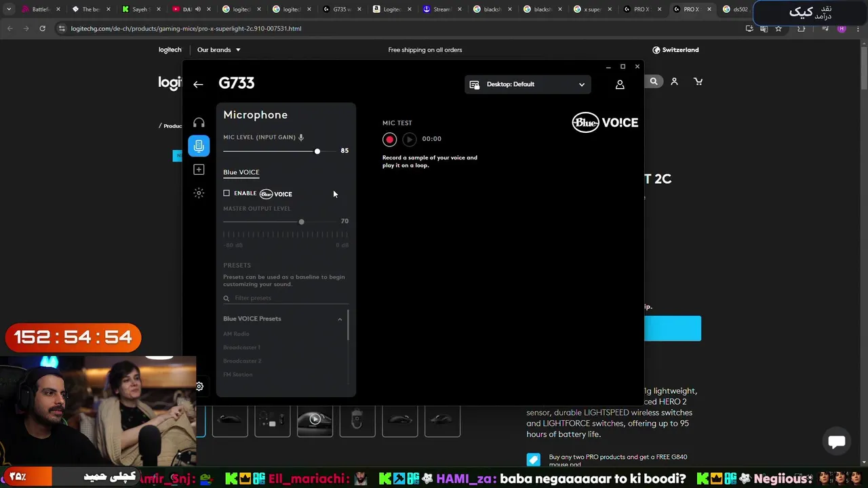Image resolution: width=868 pixels, height=488 pixels.
Task: Open the plus assignments icon in sidebar
Action: (199, 169)
